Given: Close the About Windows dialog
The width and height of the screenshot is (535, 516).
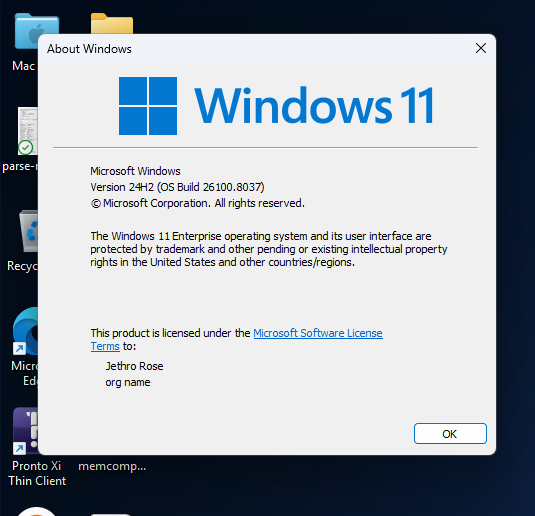Looking at the screenshot, I should click(x=481, y=48).
